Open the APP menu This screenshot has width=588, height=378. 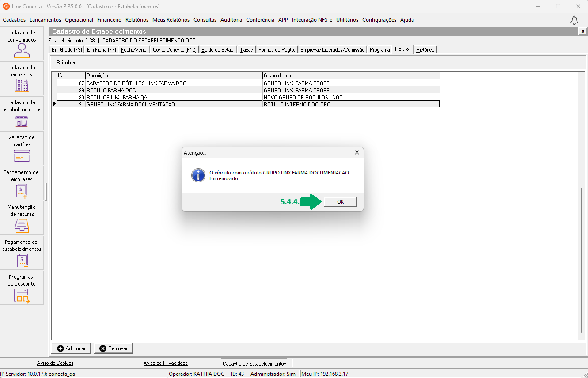point(283,20)
